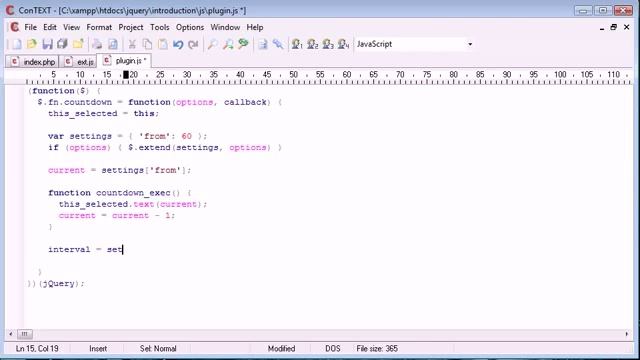The width and height of the screenshot is (640, 360).
Task: Redo the last undone edit
Action: tap(193, 44)
